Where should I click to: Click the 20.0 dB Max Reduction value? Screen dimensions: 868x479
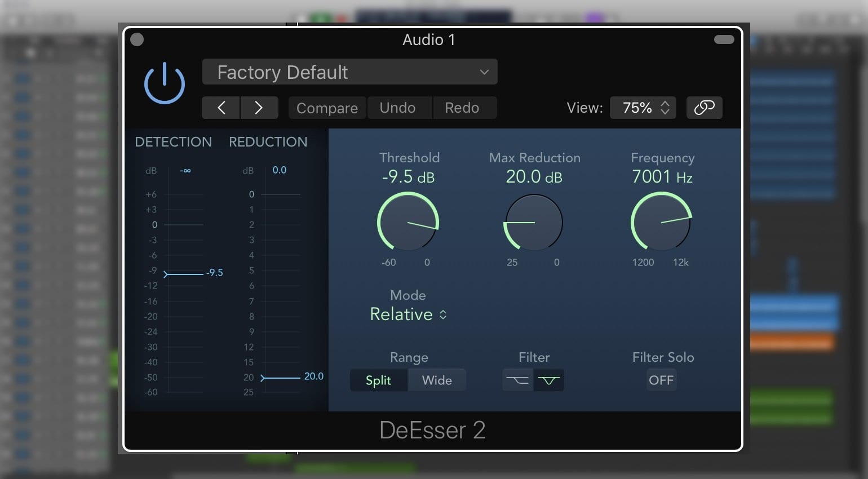click(x=534, y=177)
